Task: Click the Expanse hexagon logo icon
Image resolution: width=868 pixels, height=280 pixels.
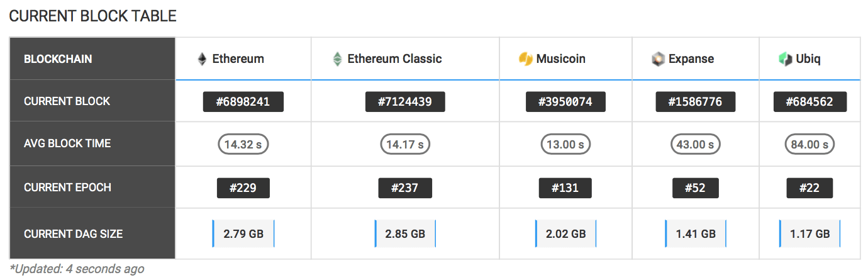Action: (658, 59)
